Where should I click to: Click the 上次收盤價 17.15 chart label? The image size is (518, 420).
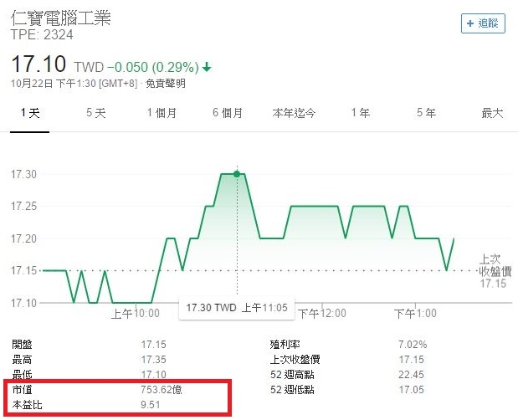495,271
